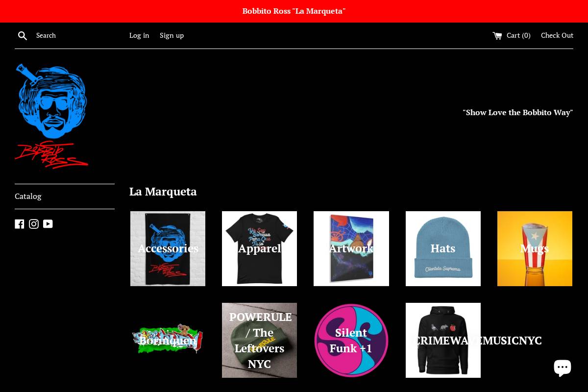
Task: Open the YouTube channel icon
Action: [48, 224]
